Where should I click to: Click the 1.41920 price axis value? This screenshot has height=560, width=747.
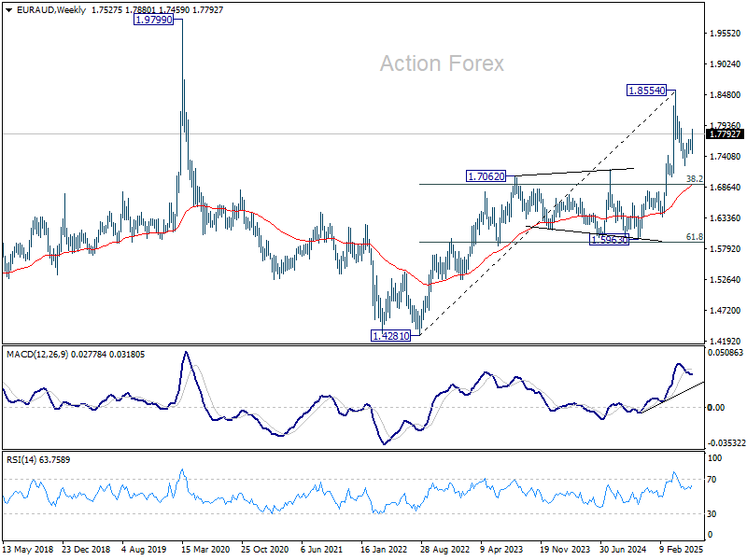click(x=726, y=341)
